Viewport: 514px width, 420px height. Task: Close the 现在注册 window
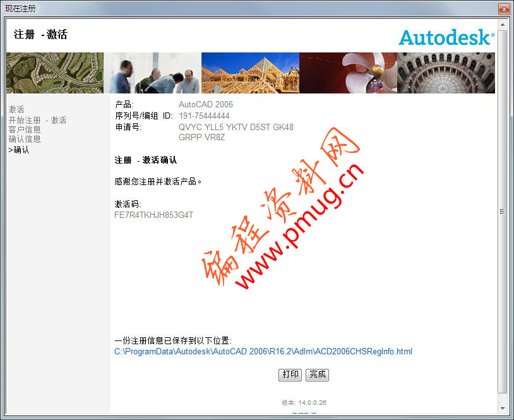pyautogui.click(x=504, y=9)
